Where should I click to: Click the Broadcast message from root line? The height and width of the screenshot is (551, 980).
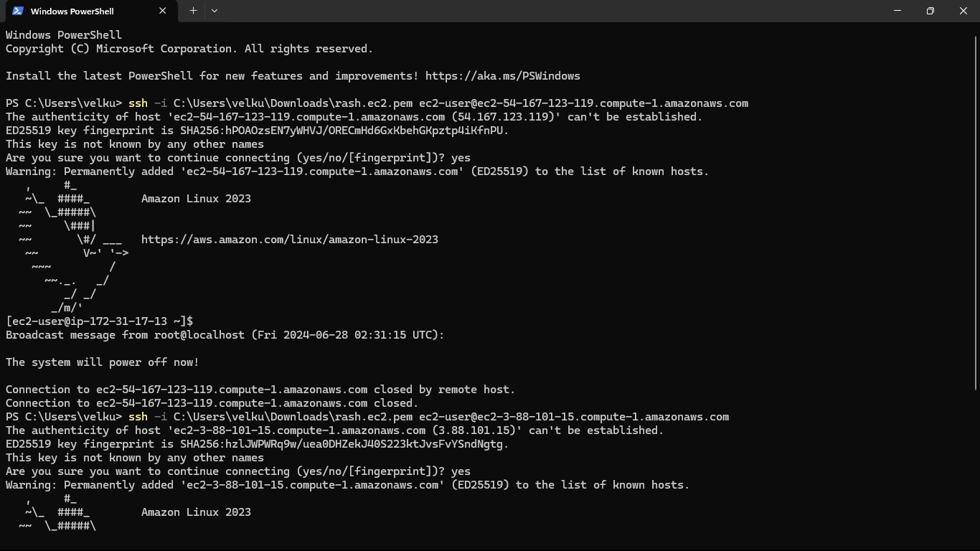(225, 335)
